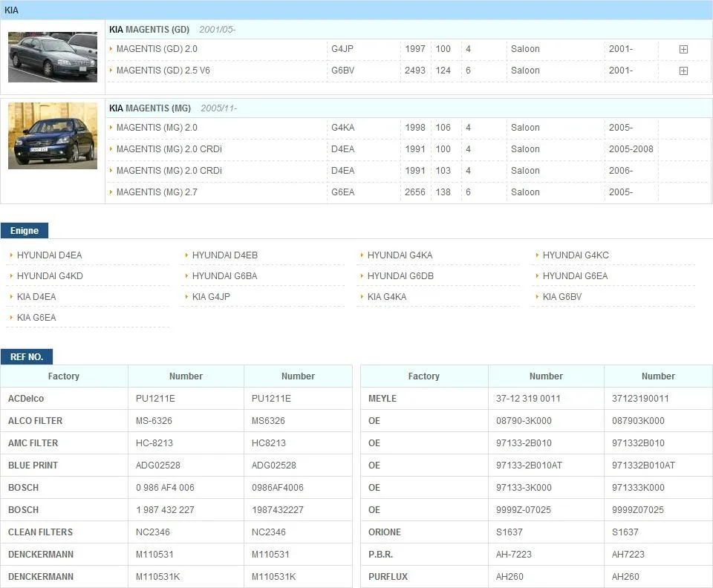Image resolution: width=713 pixels, height=588 pixels.
Task: Click the right table Factory column header
Action: (x=424, y=376)
